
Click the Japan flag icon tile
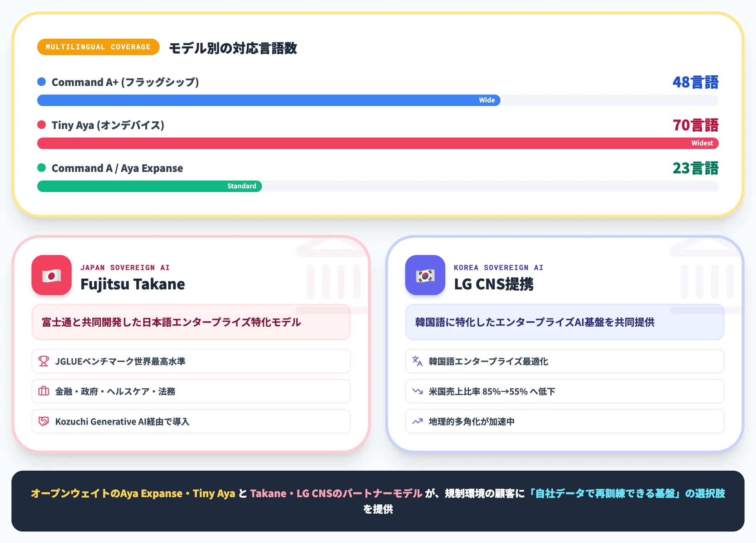tap(52, 275)
